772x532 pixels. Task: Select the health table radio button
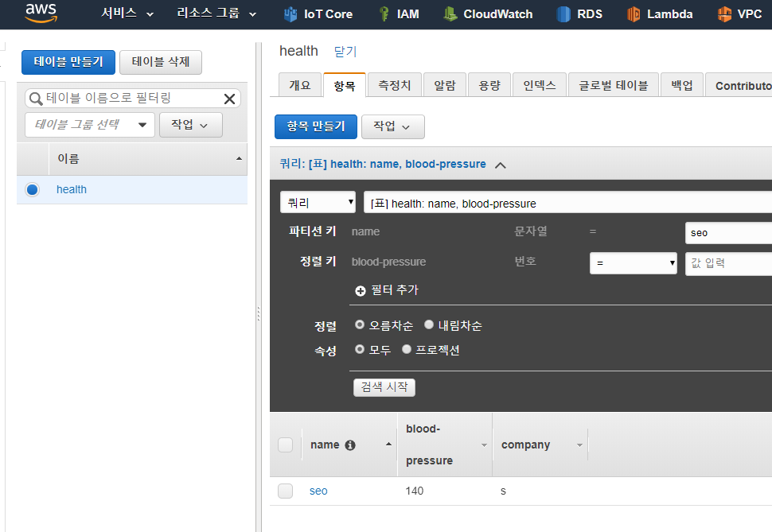33,189
